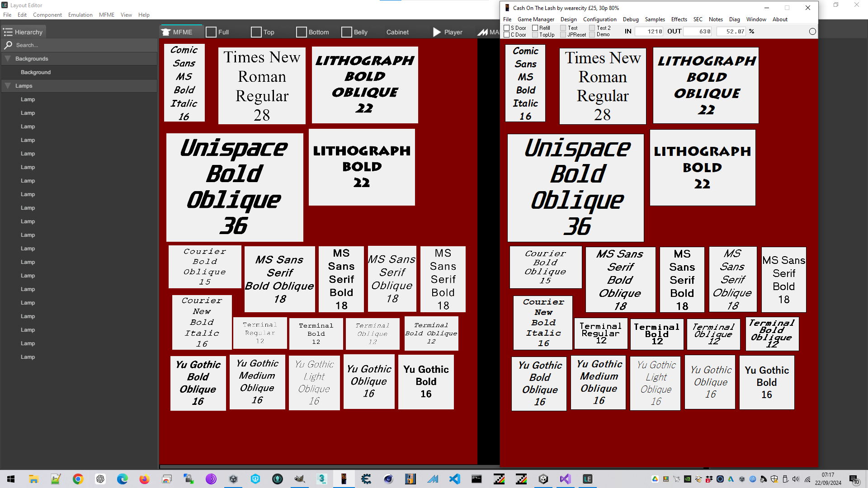
Task: Open Layout Editor LE taskbar icon
Action: (587, 479)
